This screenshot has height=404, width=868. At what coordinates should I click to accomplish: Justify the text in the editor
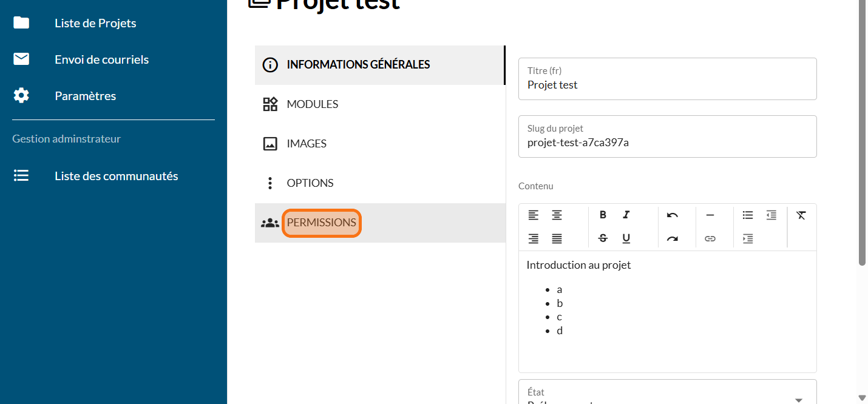tap(557, 238)
